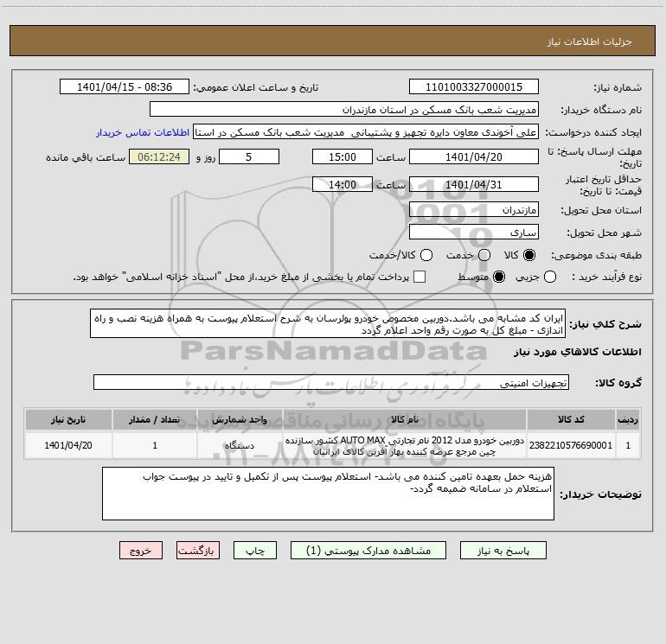
Task: Click the validity time 14:00 field
Action: (x=343, y=184)
